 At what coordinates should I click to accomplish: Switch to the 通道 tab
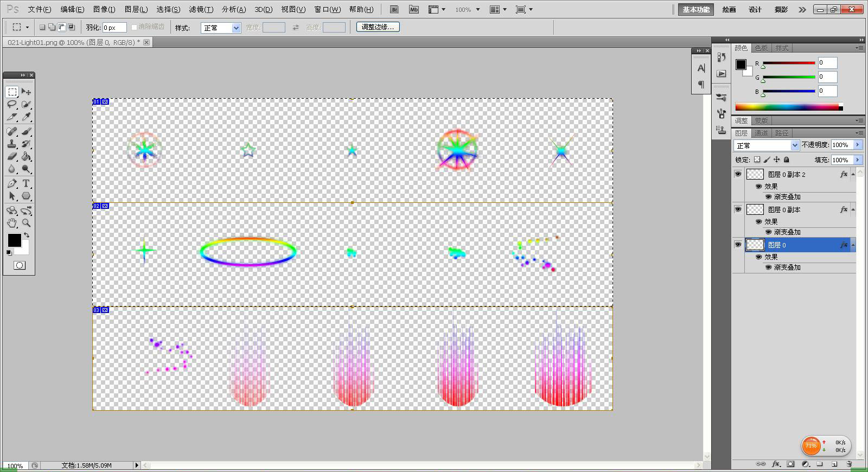[761, 133]
